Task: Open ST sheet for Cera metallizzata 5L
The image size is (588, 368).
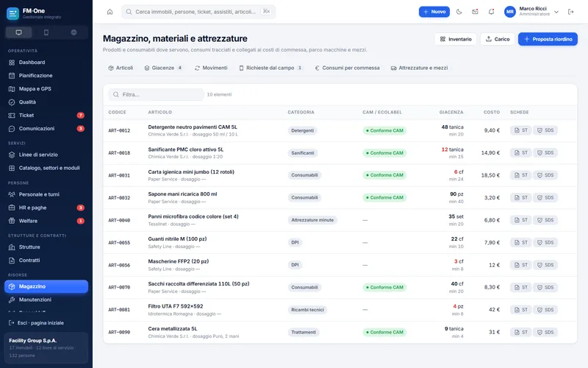Action: (x=521, y=333)
